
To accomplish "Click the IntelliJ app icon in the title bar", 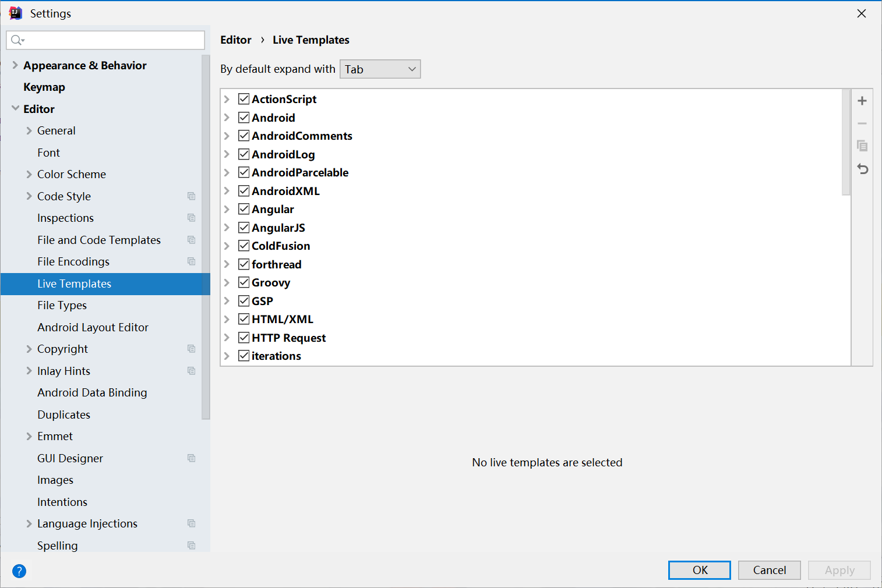I will pos(16,13).
